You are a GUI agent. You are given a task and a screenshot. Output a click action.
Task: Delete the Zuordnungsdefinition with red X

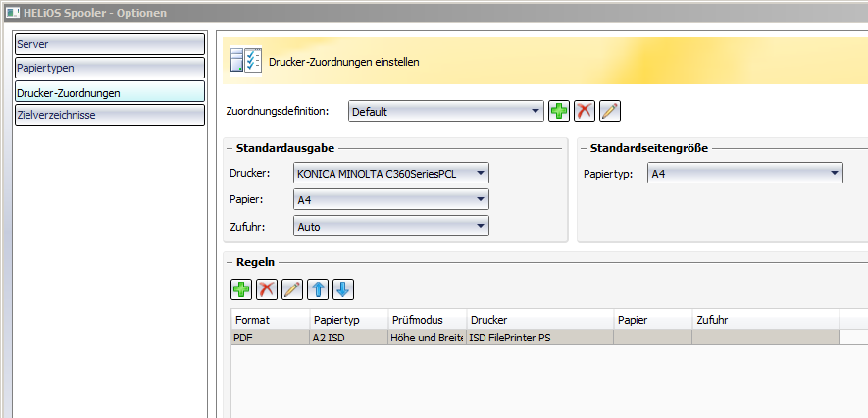click(584, 111)
